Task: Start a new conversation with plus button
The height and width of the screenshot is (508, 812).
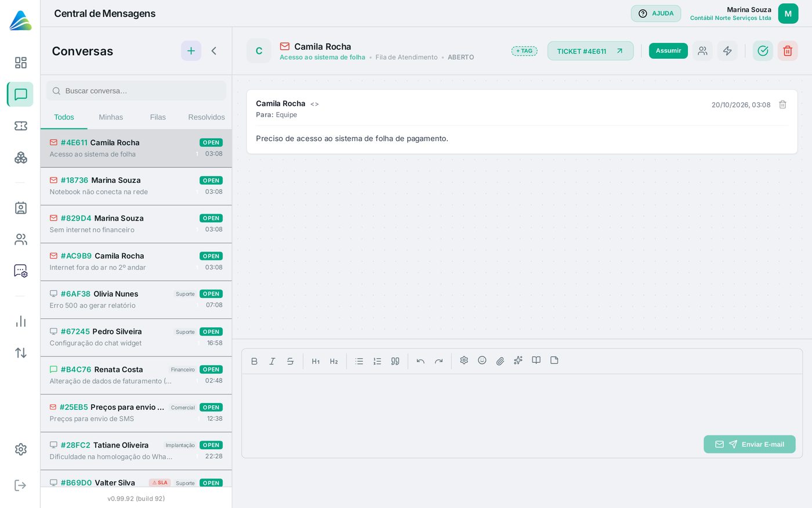Action: coord(191,51)
